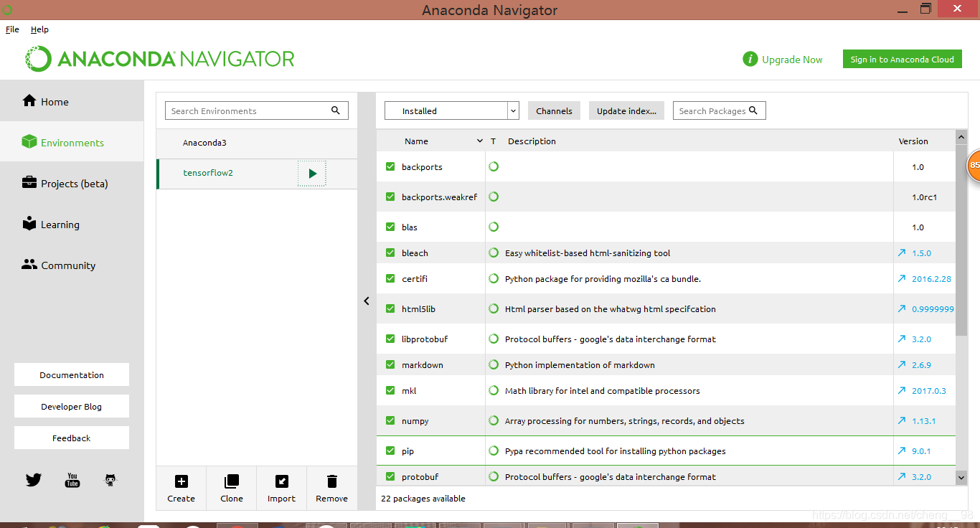The width and height of the screenshot is (980, 528).
Task: Open the File menu
Action: coord(12,29)
